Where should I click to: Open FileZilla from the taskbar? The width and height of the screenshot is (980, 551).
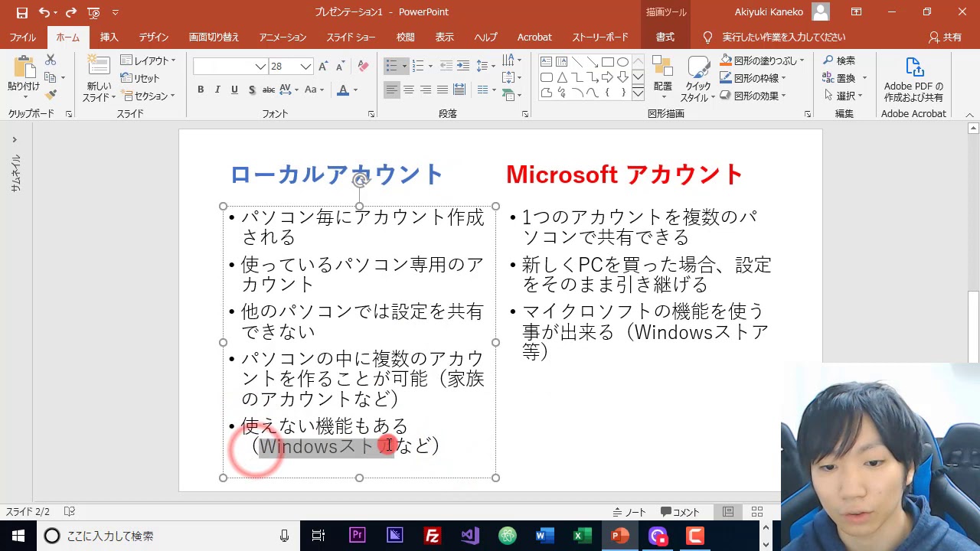pyautogui.click(x=432, y=536)
